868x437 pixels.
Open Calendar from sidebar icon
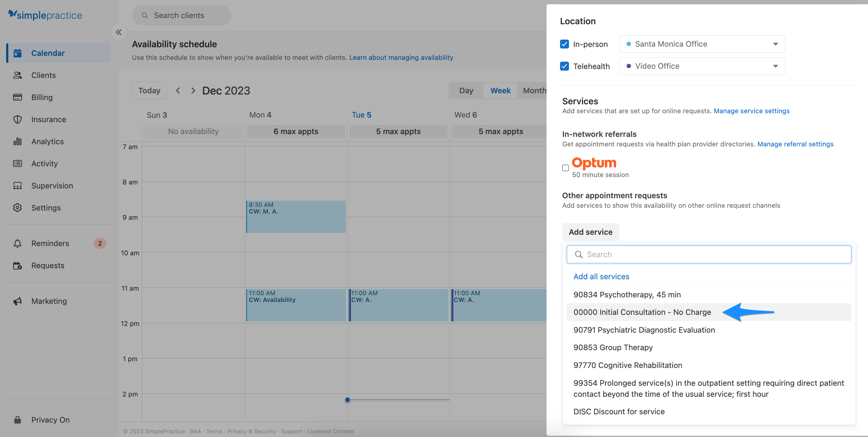click(17, 53)
